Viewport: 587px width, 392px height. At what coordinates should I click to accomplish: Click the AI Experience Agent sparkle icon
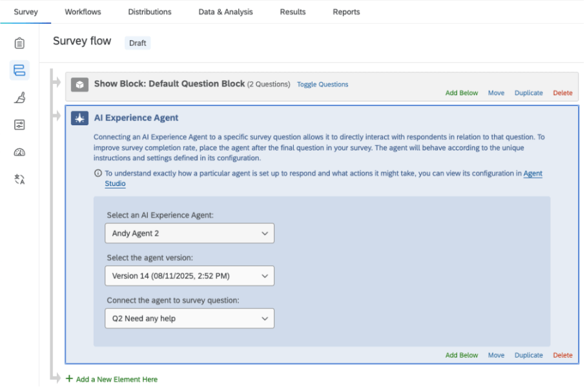tap(79, 118)
